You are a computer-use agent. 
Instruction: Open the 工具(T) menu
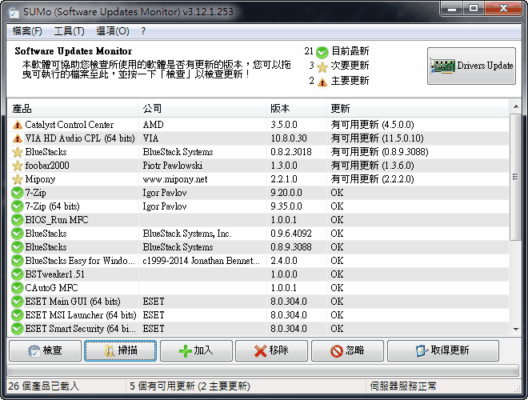[69, 31]
